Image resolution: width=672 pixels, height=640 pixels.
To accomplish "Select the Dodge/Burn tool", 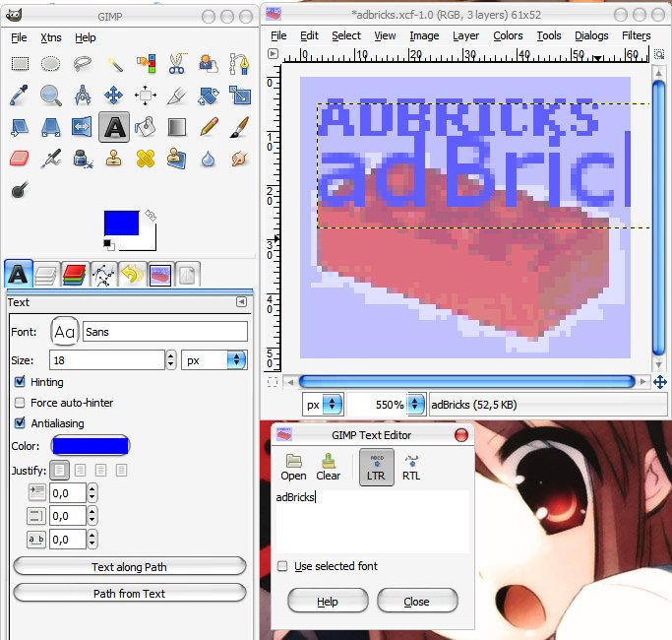I will pyautogui.click(x=20, y=190).
